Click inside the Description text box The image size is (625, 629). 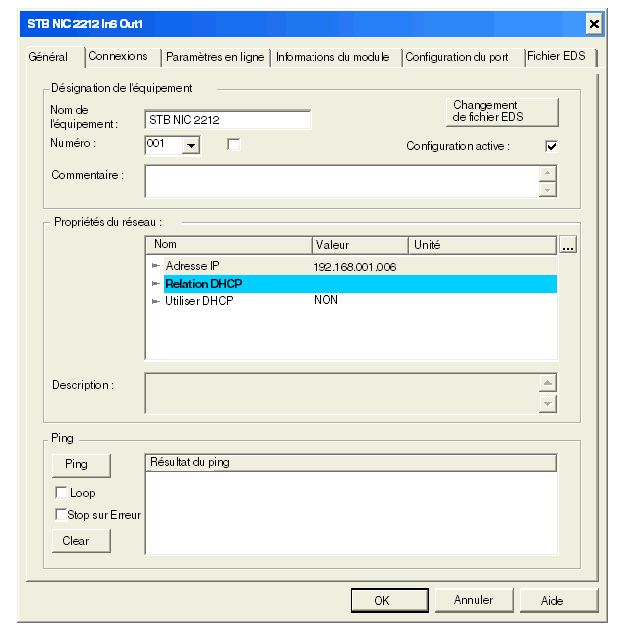click(342, 394)
